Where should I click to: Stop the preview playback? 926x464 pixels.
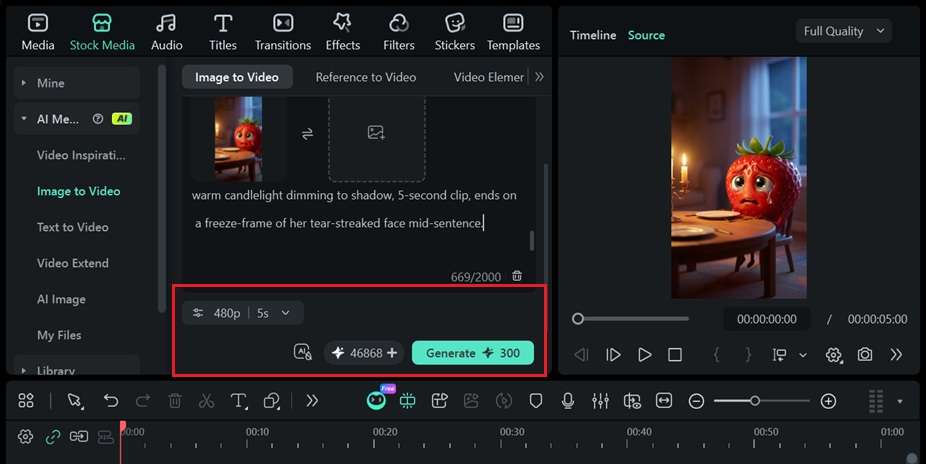tap(674, 354)
